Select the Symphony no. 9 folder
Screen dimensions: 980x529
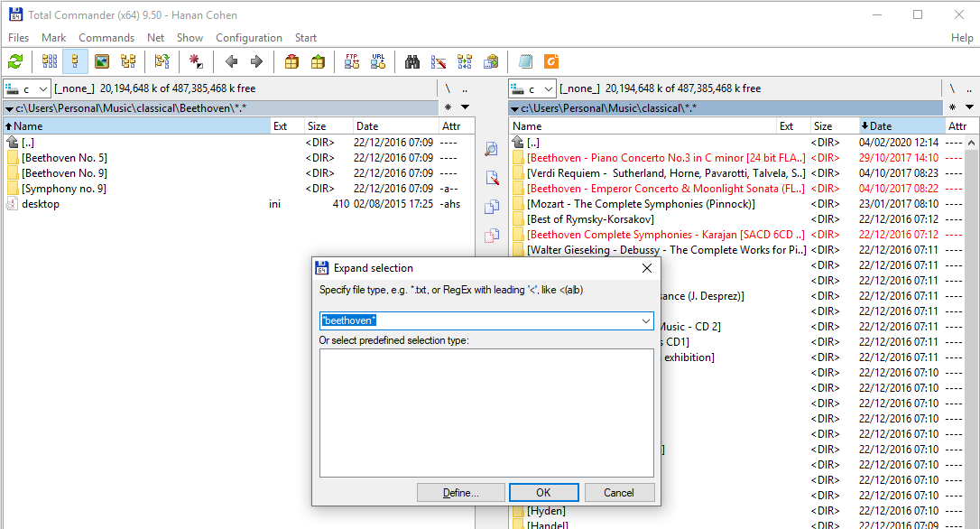(x=64, y=189)
